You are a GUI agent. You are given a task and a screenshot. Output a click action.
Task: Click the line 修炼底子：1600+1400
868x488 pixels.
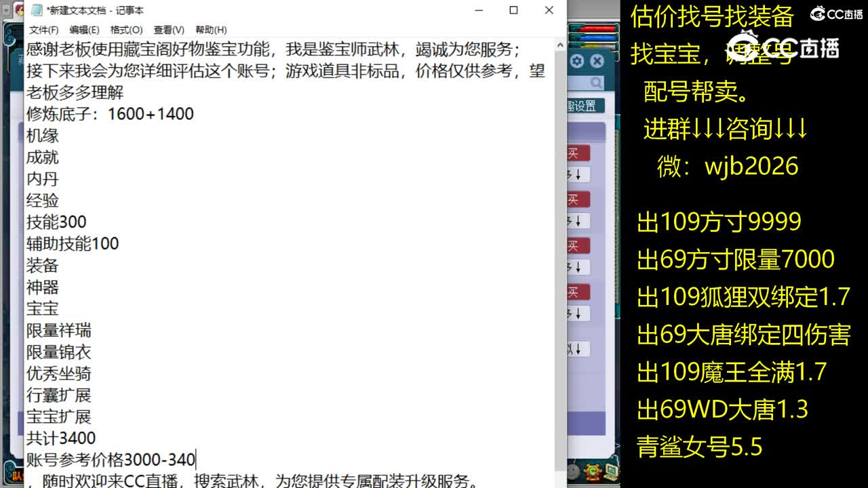click(x=110, y=114)
